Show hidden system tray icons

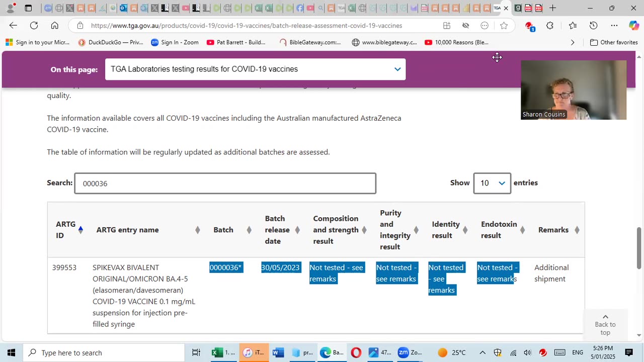click(482, 352)
